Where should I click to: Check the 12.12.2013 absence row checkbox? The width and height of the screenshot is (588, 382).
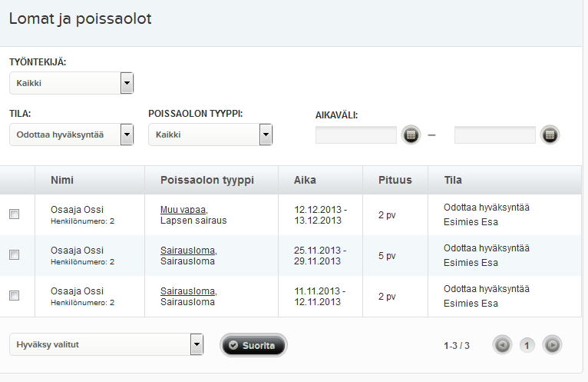pos(14,214)
